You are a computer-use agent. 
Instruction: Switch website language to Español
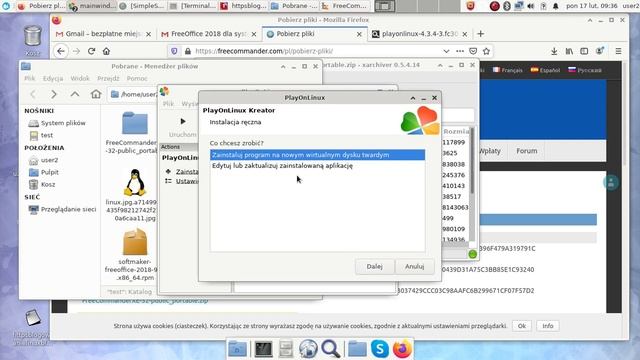click(x=545, y=70)
